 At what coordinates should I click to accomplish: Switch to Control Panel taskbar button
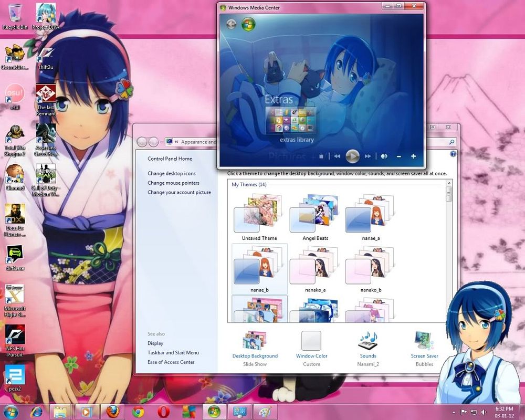tap(240, 412)
